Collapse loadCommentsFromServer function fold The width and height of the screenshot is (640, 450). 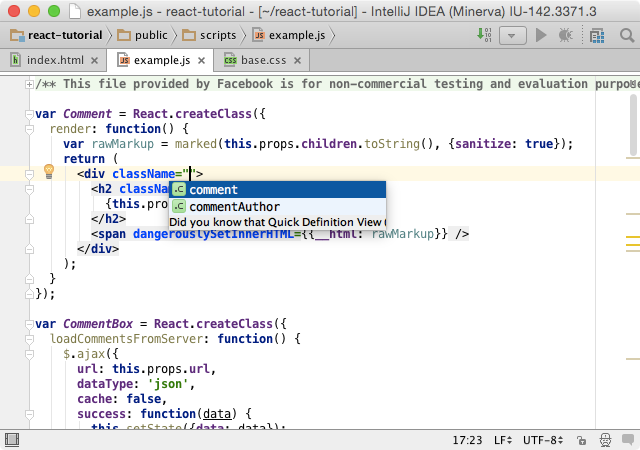(x=29, y=339)
